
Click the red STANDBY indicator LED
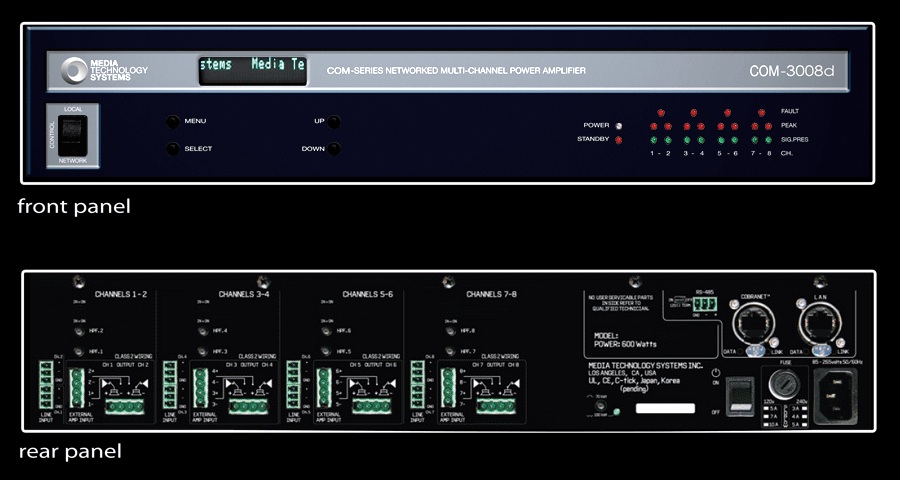(618, 140)
